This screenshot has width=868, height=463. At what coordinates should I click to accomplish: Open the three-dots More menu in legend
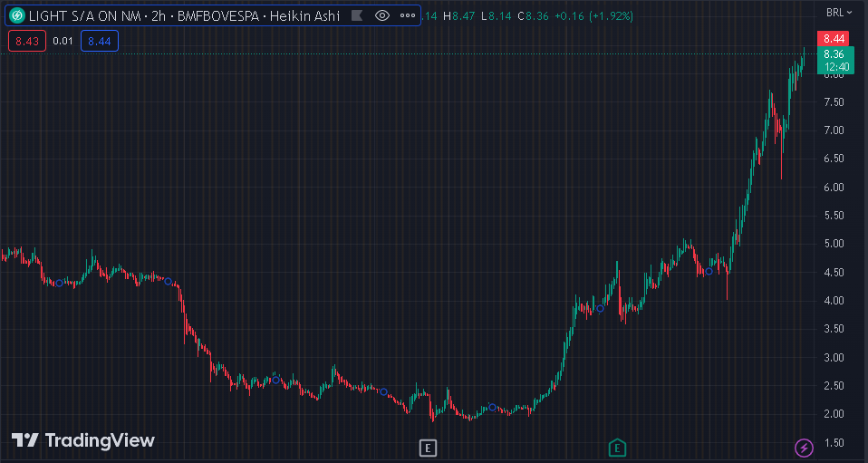point(407,15)
